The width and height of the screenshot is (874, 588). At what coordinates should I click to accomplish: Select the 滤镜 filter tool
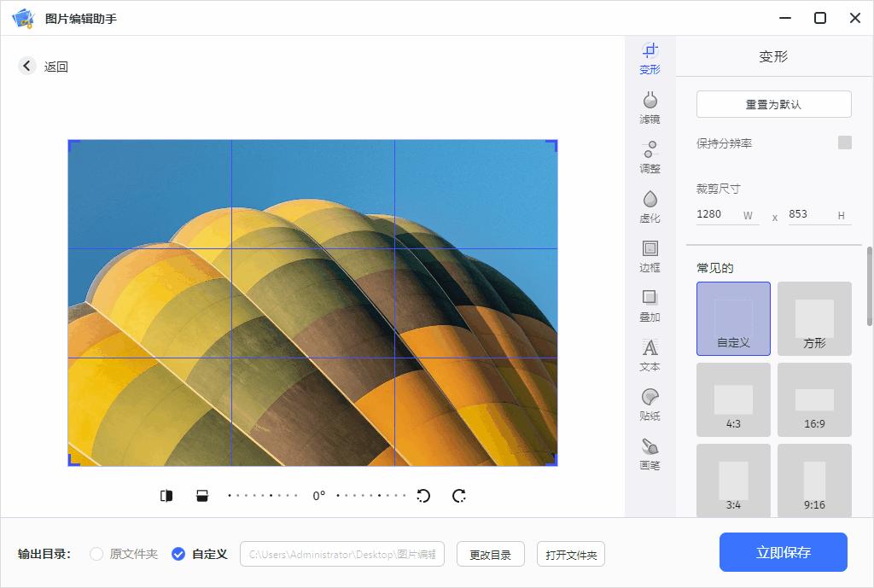(650, 107)
